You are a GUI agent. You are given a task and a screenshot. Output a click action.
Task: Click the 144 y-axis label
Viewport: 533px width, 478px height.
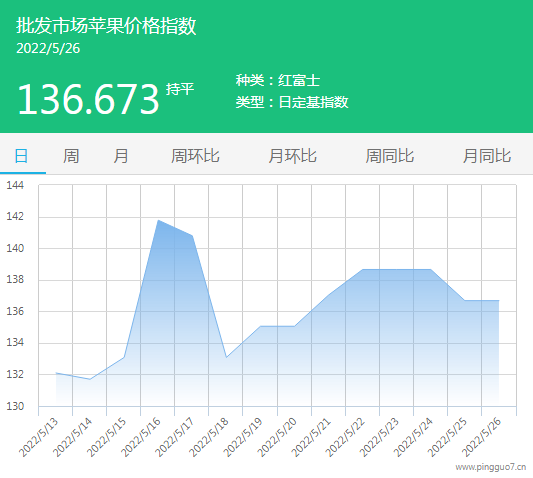[15, 185]
